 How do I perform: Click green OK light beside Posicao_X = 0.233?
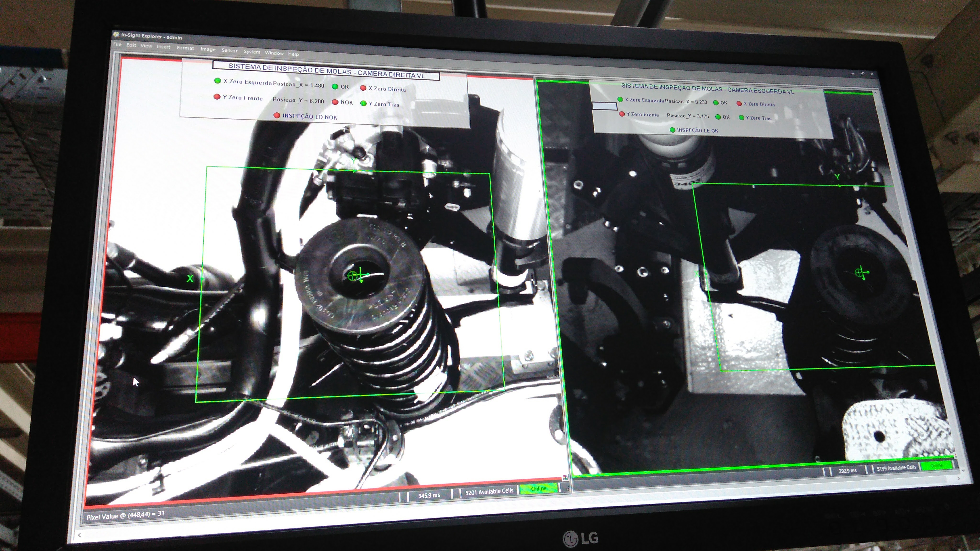pyautogui.click(x=716, y=103)
